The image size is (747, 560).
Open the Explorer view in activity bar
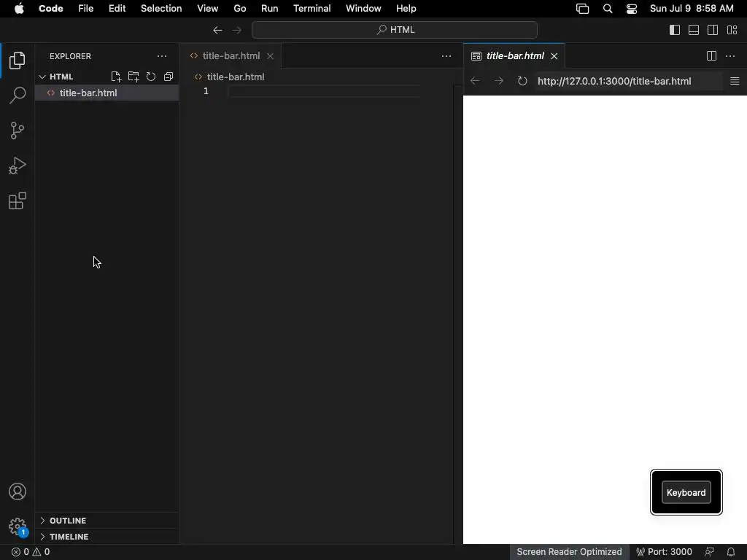[x=18, y=61]
